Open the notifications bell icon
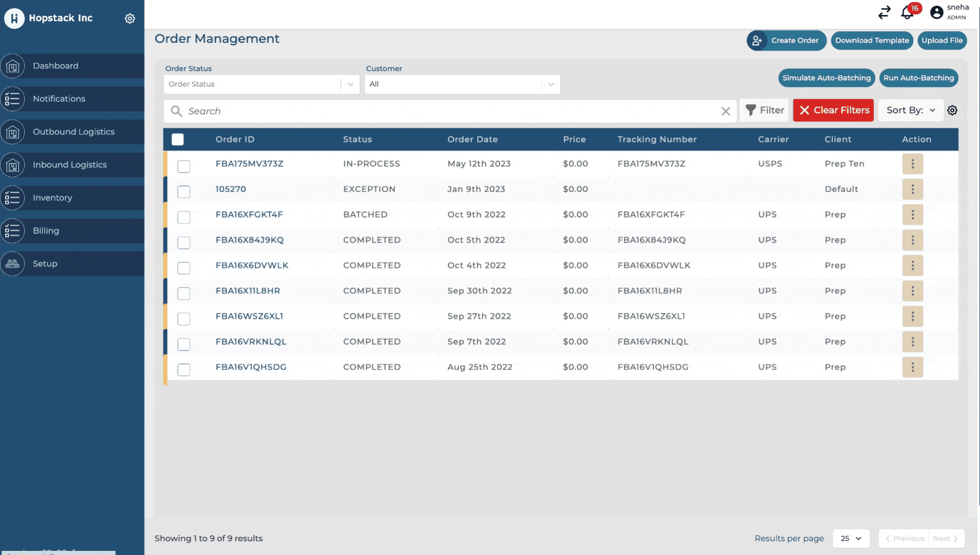The width and height of the screenshot is (980, 555). point(907,12)
